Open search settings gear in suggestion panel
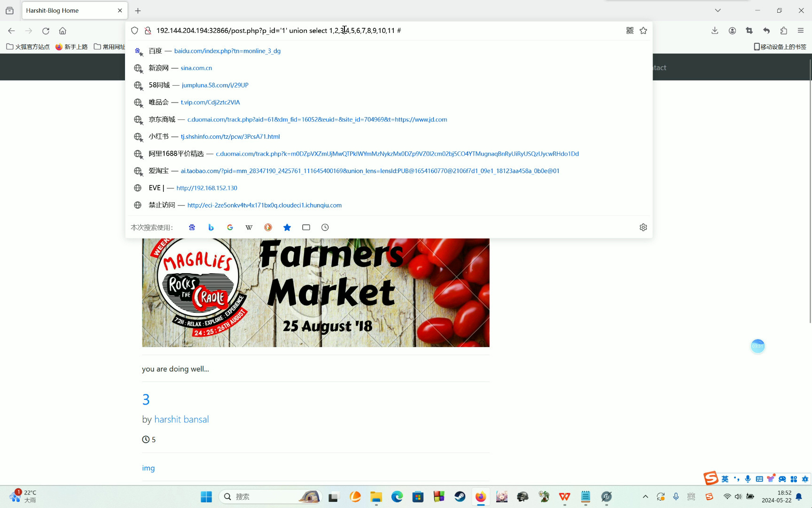This screenshot has width=812, height=508. click(x=643, y=227)
